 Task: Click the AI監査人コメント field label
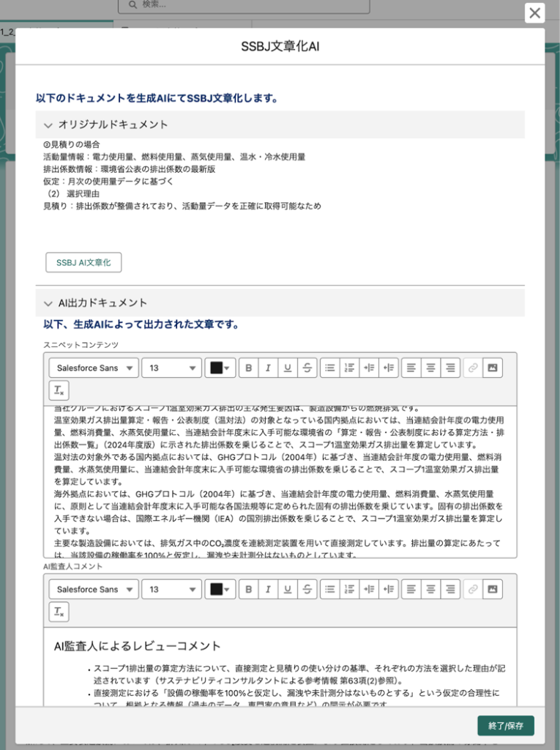pos(72,566)
